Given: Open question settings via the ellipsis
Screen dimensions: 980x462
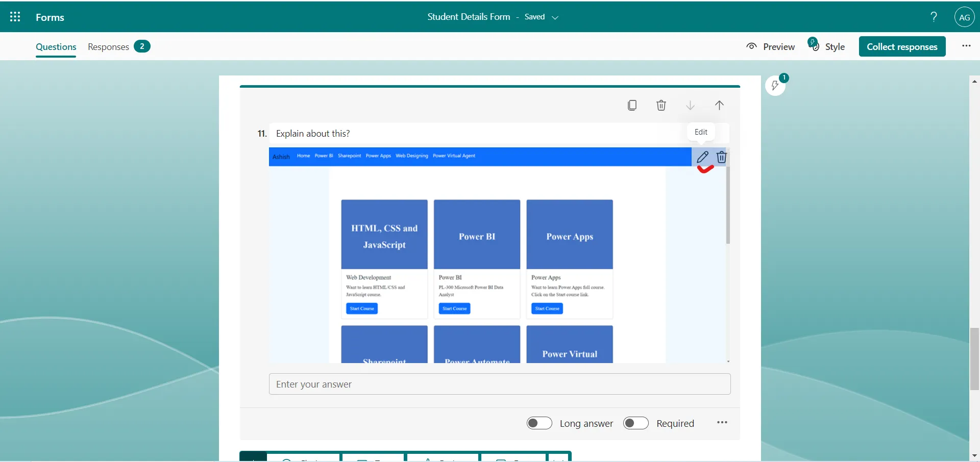Looking at the screenshot, I should point(722,423).
